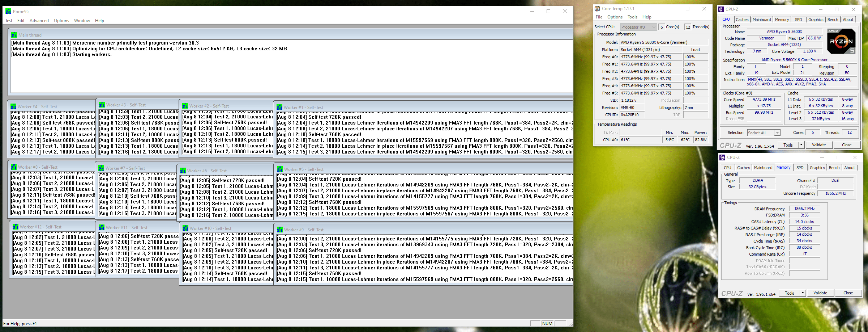Click Close button in lower CPU-Z
The image size is (868, 332).
point(848,293)
